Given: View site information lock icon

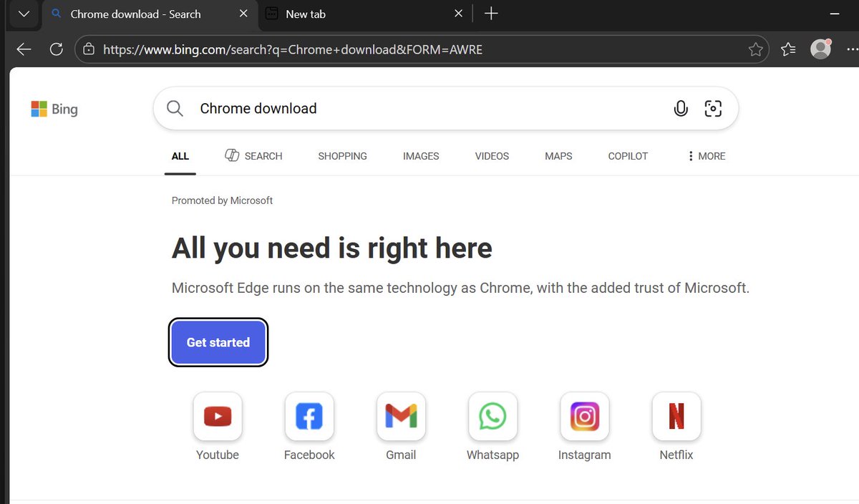Looking at the screenshot, I should coord(89,49).
